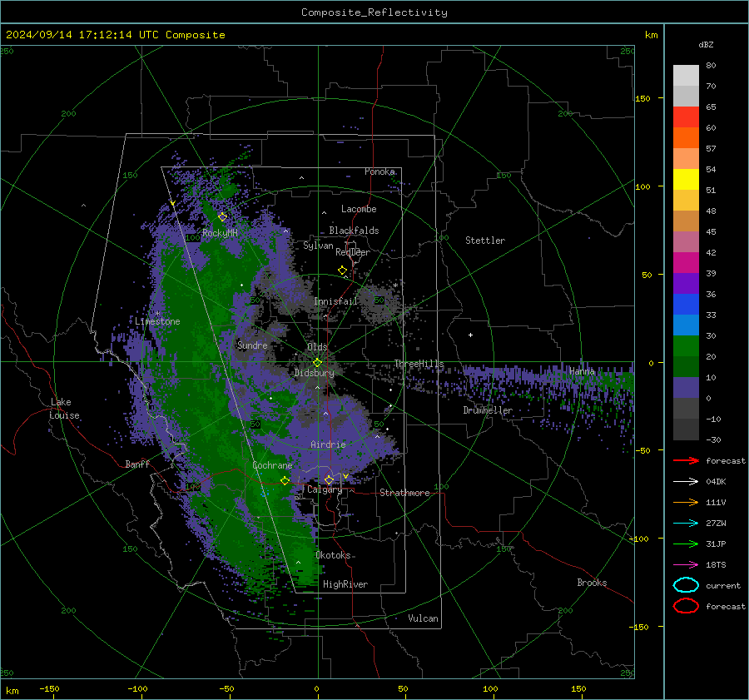Click the 31JP legend label

(716, 544)
